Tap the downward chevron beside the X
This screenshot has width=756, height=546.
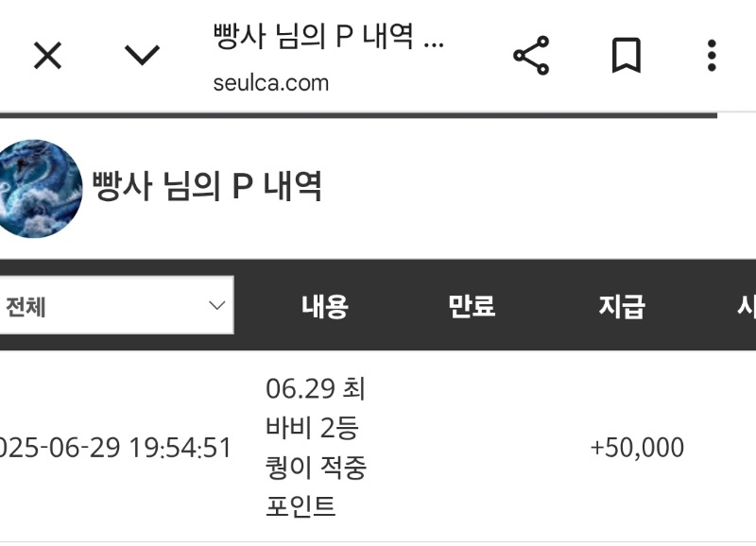143,55
